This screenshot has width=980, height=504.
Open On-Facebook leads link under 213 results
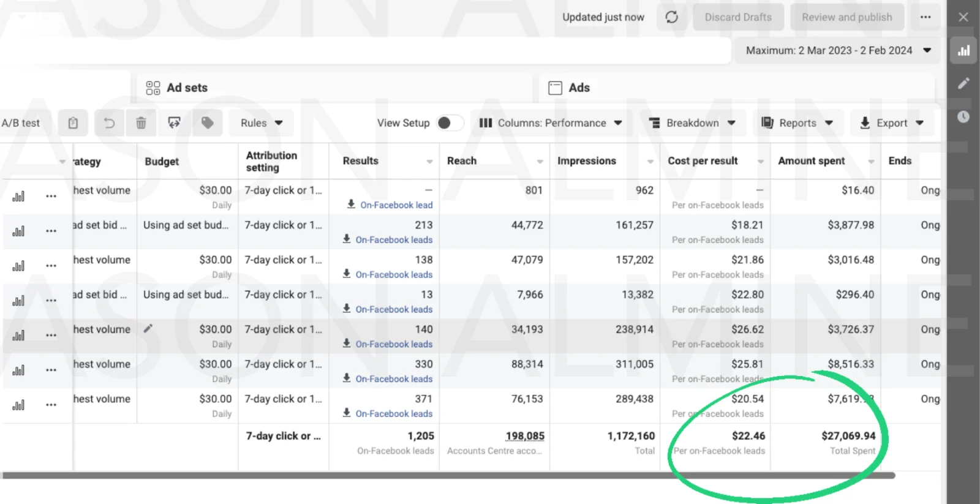click(x=394, y=240)
